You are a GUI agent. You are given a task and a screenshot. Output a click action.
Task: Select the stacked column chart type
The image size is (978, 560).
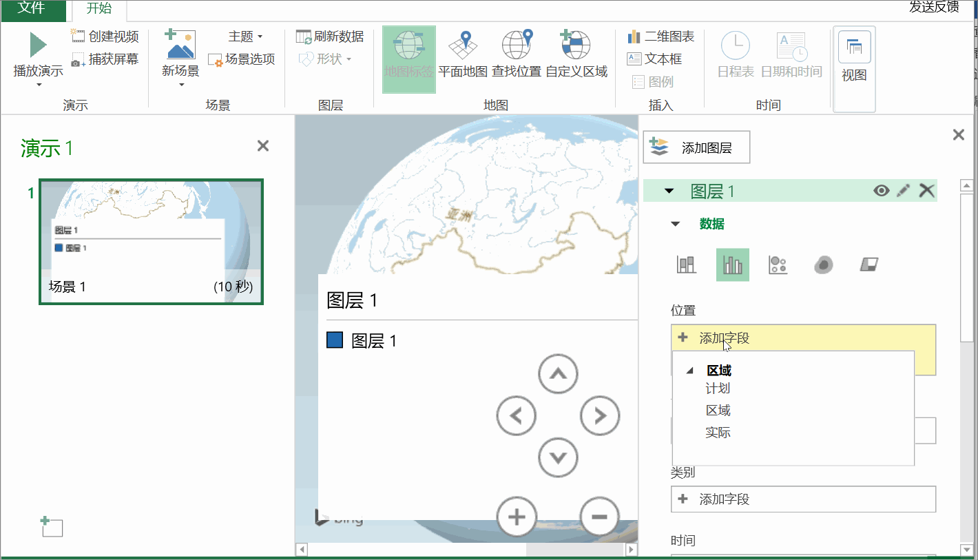coord(686,265)
